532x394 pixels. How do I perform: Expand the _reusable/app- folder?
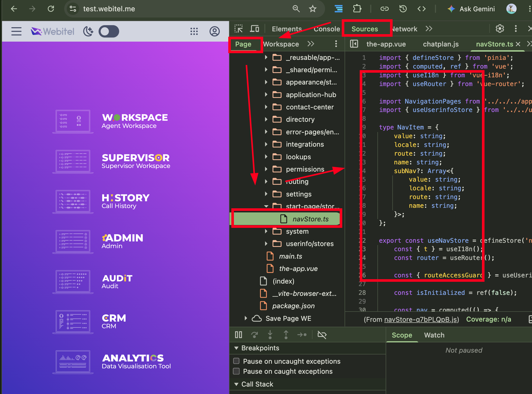[266, 57]
